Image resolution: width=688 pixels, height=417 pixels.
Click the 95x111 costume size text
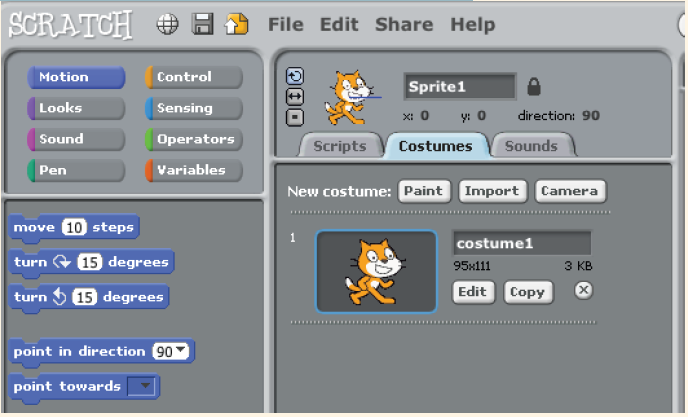click(x=472, y=266)
